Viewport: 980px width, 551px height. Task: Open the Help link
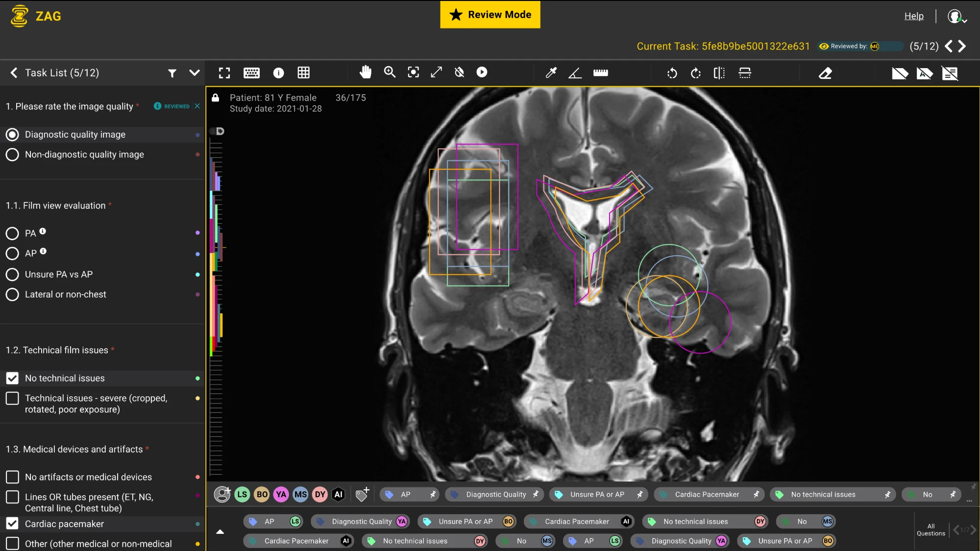[x=914, y=16]
